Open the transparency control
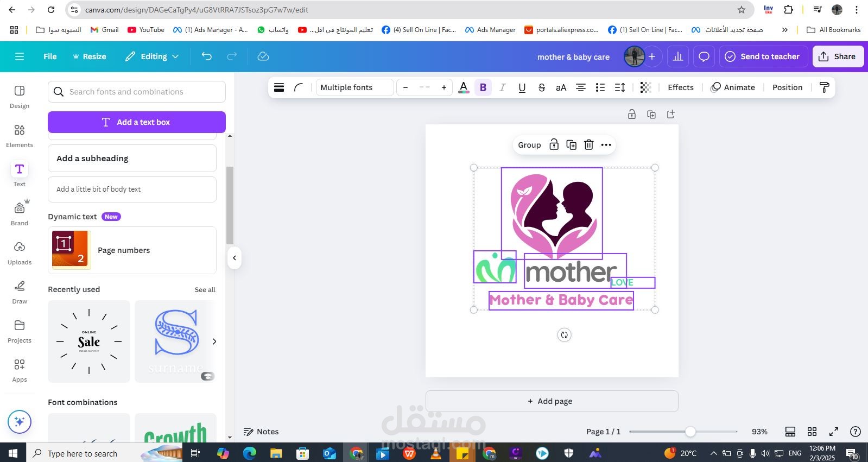 645,87
